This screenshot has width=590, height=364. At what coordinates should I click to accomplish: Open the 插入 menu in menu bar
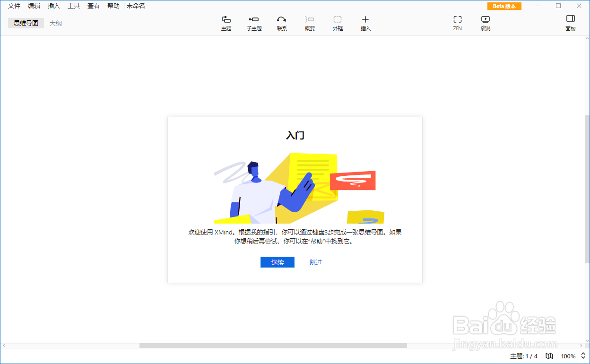(x=54, y=6)
